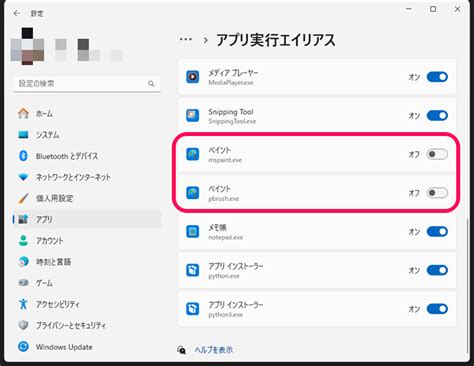Open Bluetooth とデバイス section
The image size is (474, 366).
click(87, 156)
